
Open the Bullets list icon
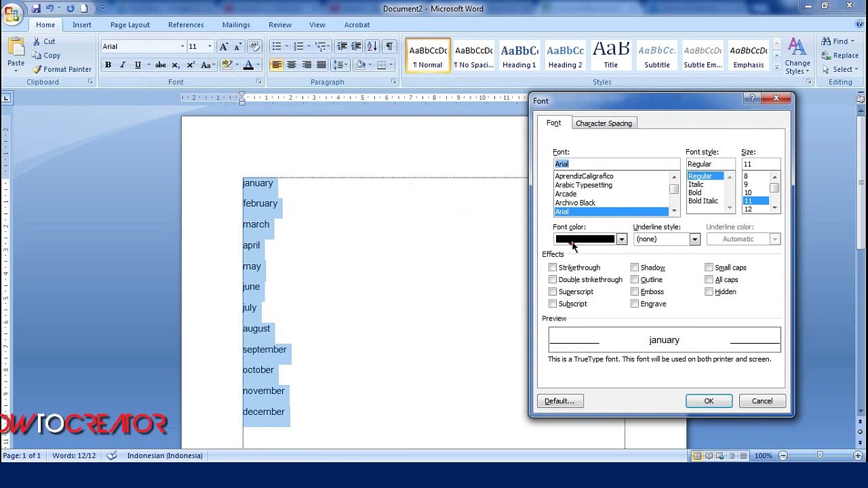(x=276, y=46)
